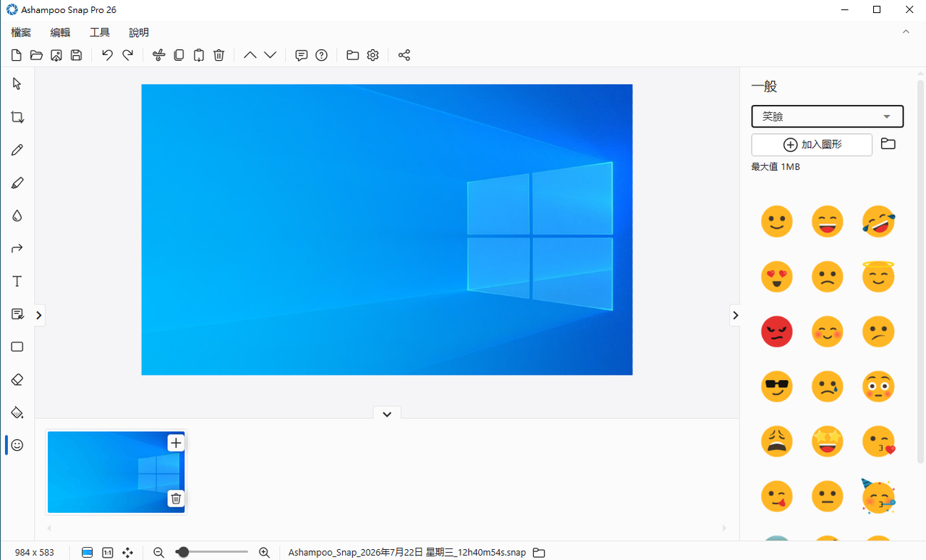Add image using thumbnail plus button
The height and width of the screenshot is (560, 926).
click(176, 442)
